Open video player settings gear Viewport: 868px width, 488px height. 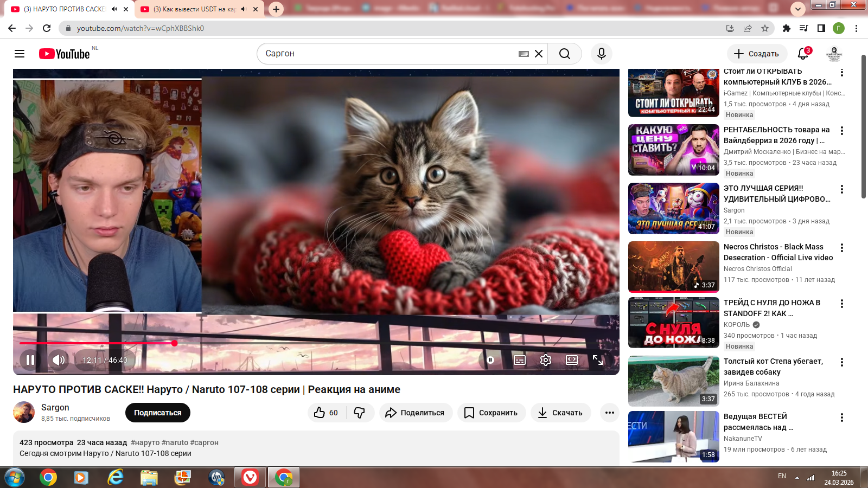(546, 360)
